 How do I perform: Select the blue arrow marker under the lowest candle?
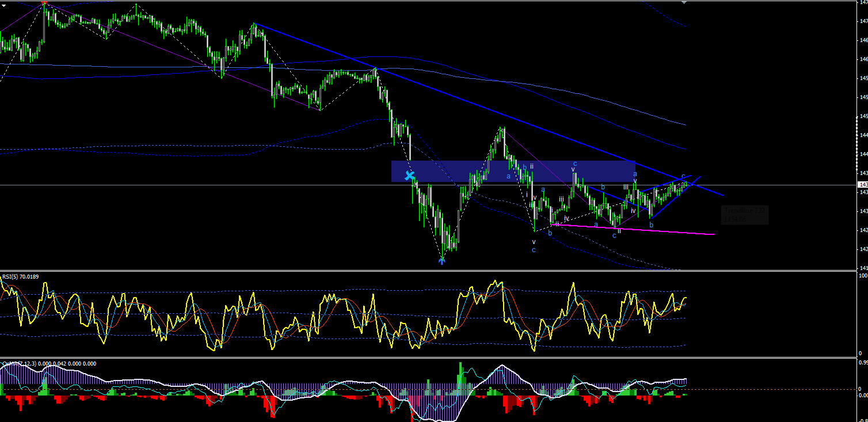pyautogui.click(x=441, y=261)
